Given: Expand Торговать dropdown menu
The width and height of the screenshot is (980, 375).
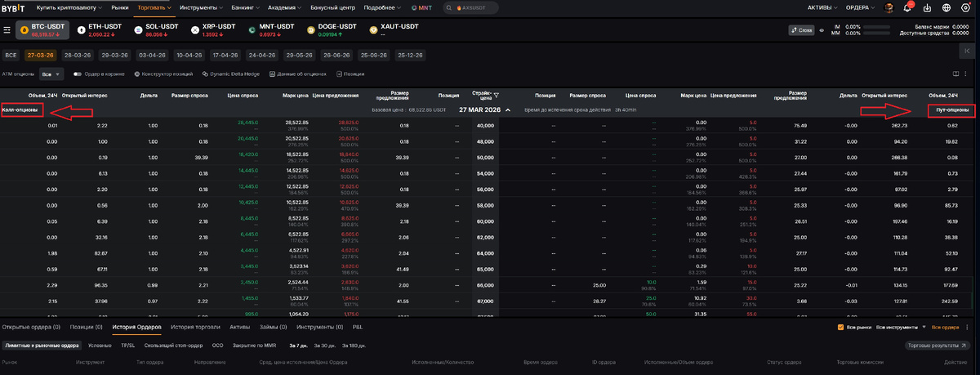Looking at the screenshot, I should tap(154, 7).
